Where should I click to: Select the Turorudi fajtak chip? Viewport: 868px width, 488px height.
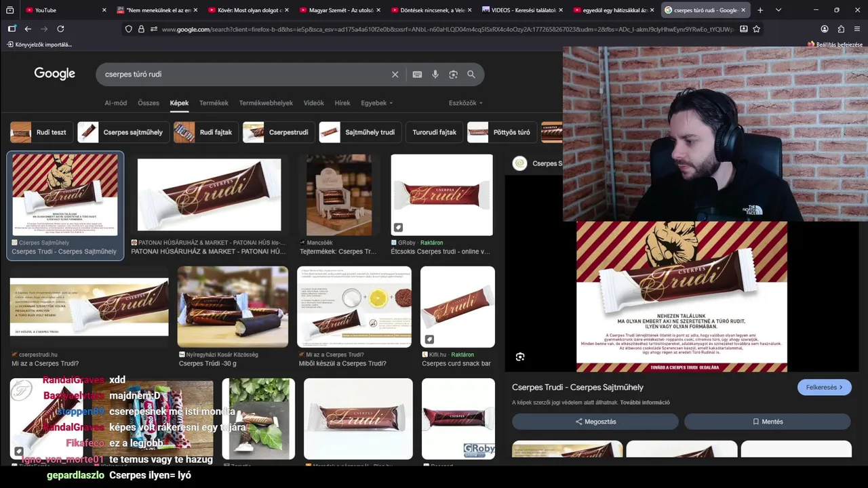point(434,132)
